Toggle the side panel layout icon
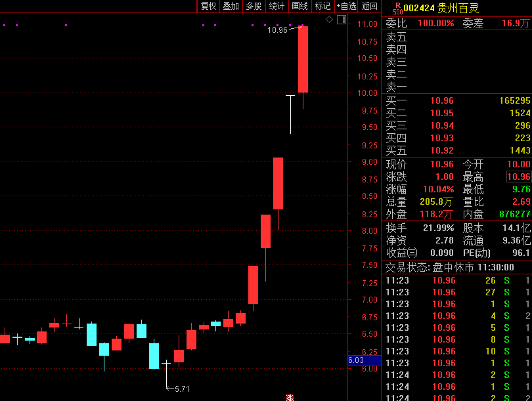Viewport: 532px width, 401px height. (341, 20)
